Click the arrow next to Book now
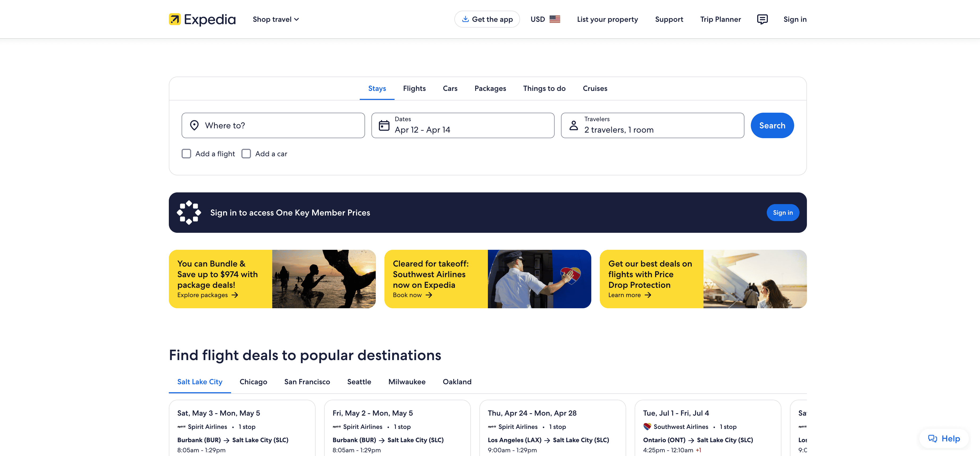Screen dimensions: 980x456 click(429, 295)
